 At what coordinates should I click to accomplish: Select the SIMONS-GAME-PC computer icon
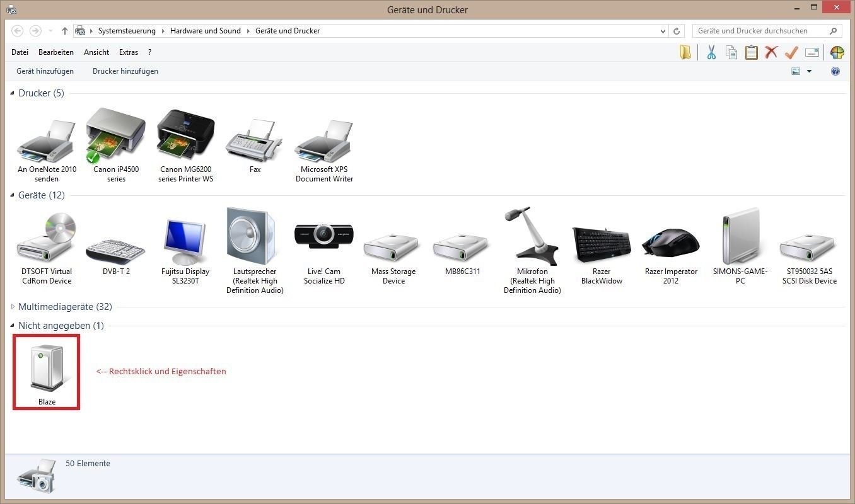click(x=740, y=246)
